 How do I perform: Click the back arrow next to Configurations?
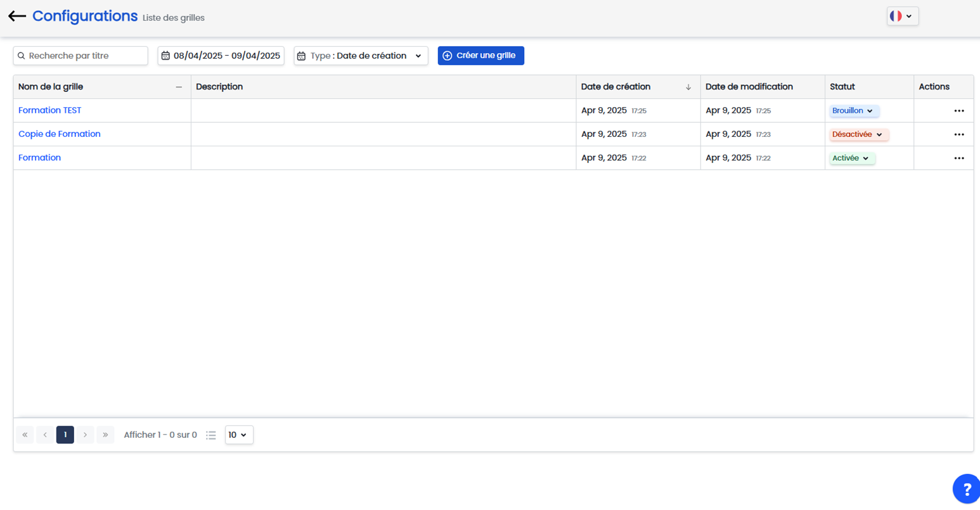[17, 16]
